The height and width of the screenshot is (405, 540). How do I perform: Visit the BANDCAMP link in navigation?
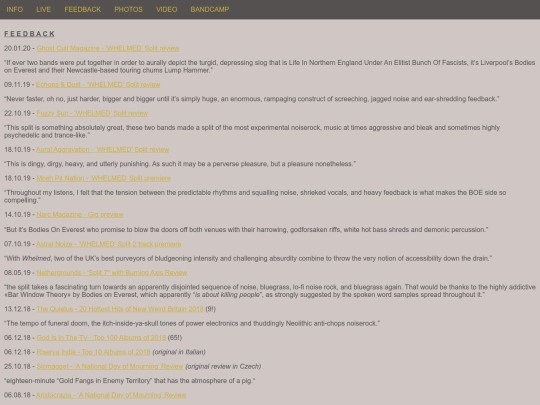point(210,9)
